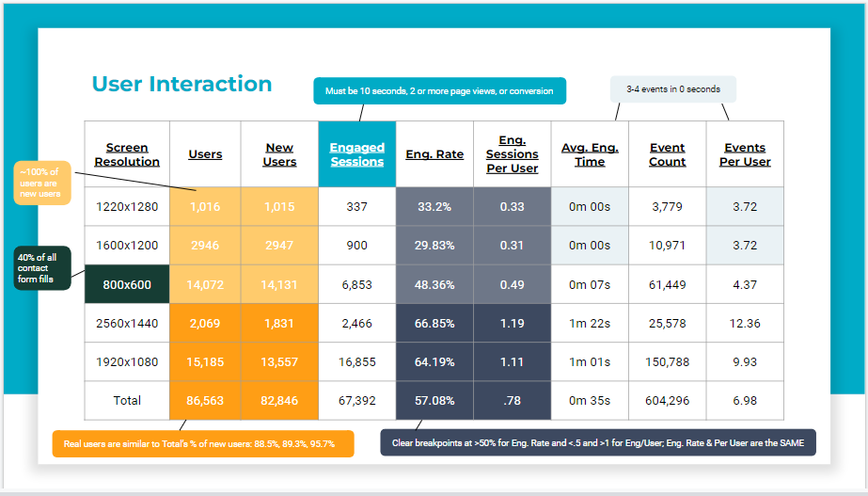Click the '3-4 events in 0 seconds' callout
The image size is (868, 496).
(673, 89)
